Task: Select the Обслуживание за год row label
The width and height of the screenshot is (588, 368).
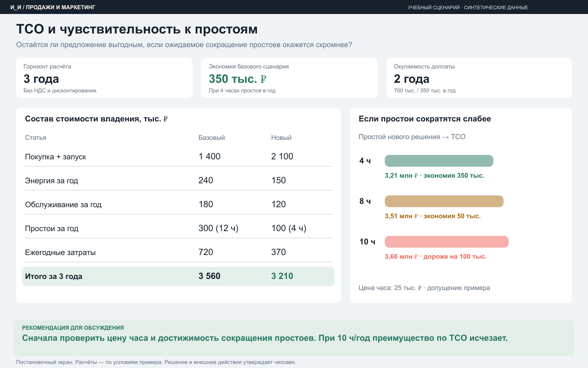Action: [x=63, y=205]
